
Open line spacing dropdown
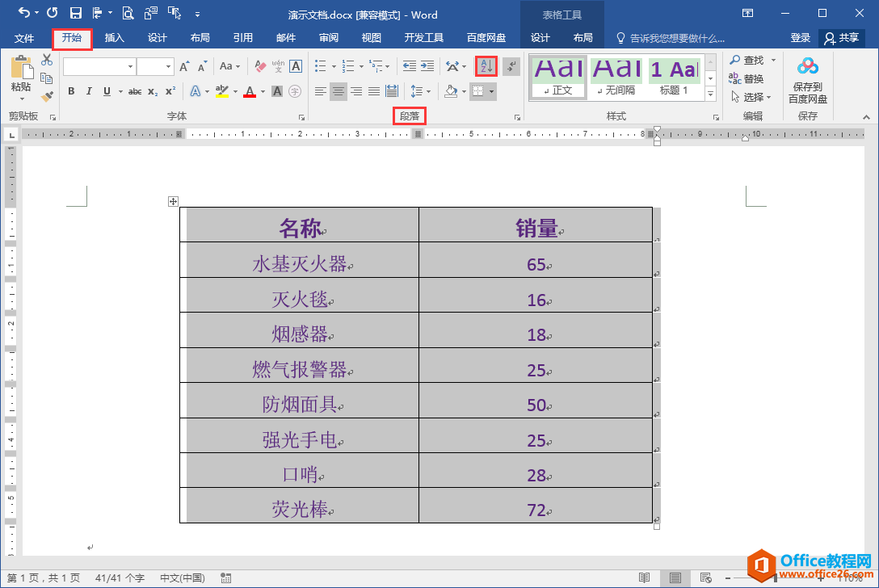[429, 91]
